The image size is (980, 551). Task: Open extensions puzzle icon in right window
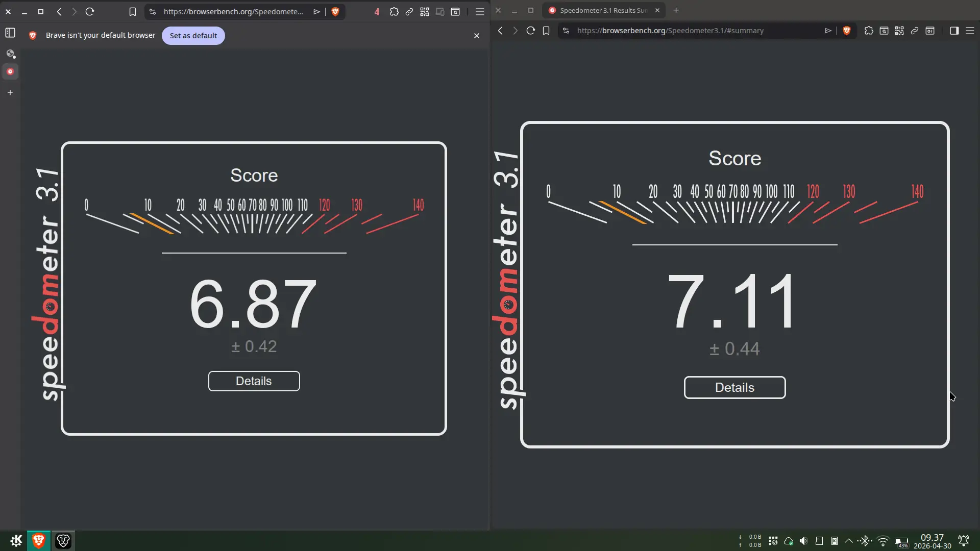point(868,31)
